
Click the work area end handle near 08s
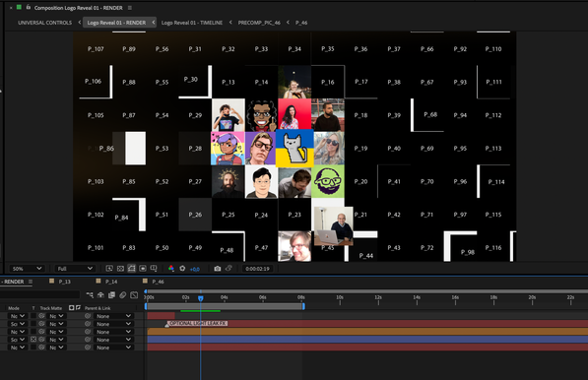coord(303,306)
